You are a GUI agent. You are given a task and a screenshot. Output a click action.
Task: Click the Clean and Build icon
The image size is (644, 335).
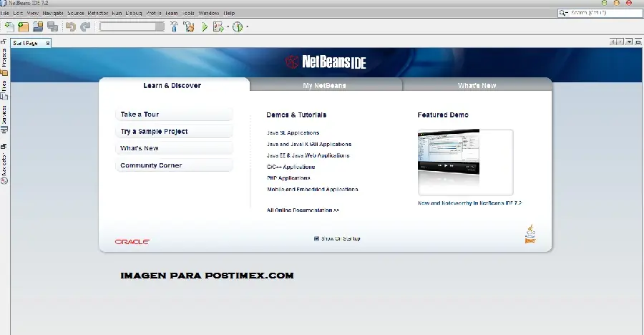pyautogui.click(x=189, y=26)
